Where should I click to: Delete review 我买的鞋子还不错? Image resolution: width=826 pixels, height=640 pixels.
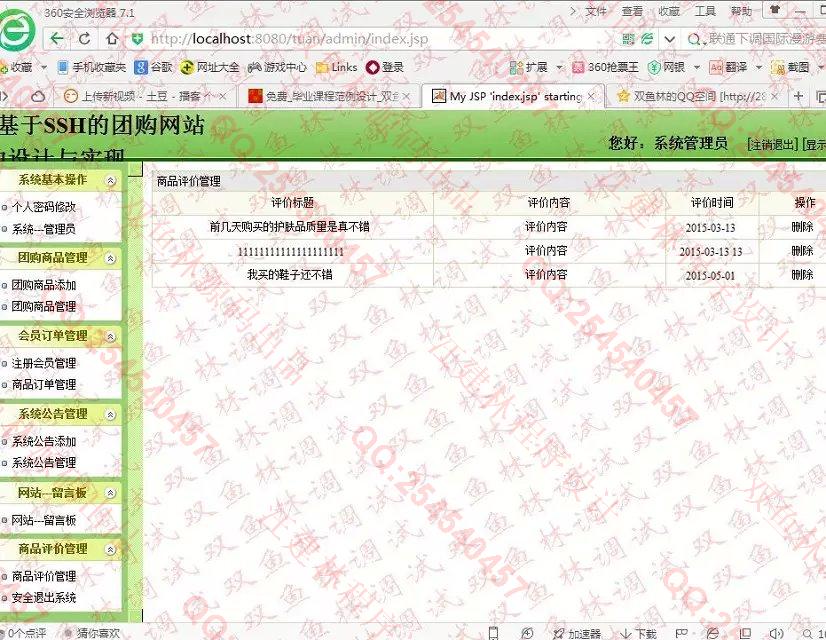click(802, 274)
